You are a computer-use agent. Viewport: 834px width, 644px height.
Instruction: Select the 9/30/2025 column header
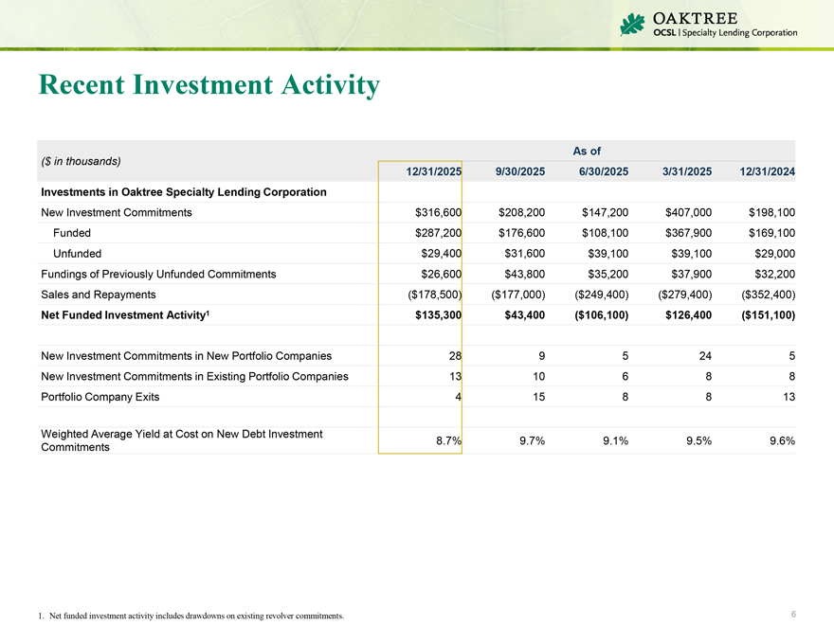click(520, 171)
